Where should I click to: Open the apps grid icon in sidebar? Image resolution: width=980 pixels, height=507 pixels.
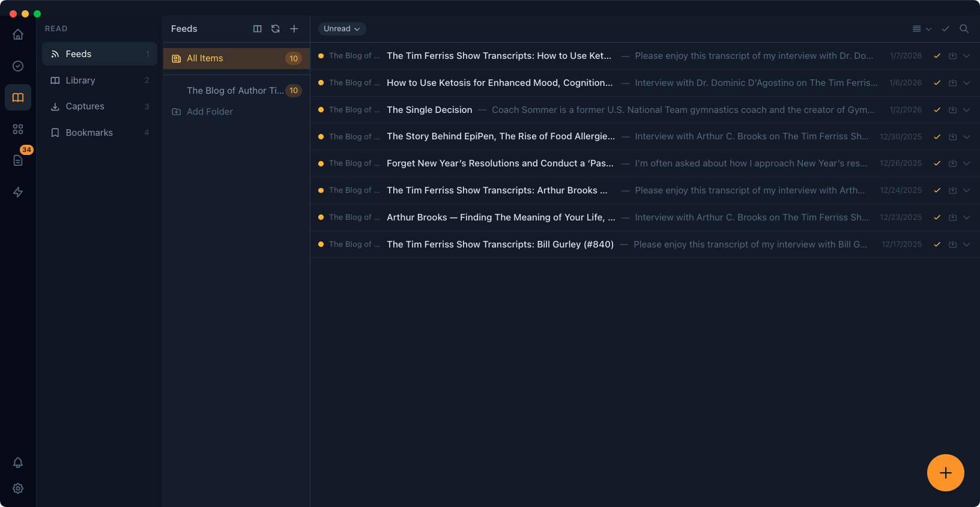(18, 129)
